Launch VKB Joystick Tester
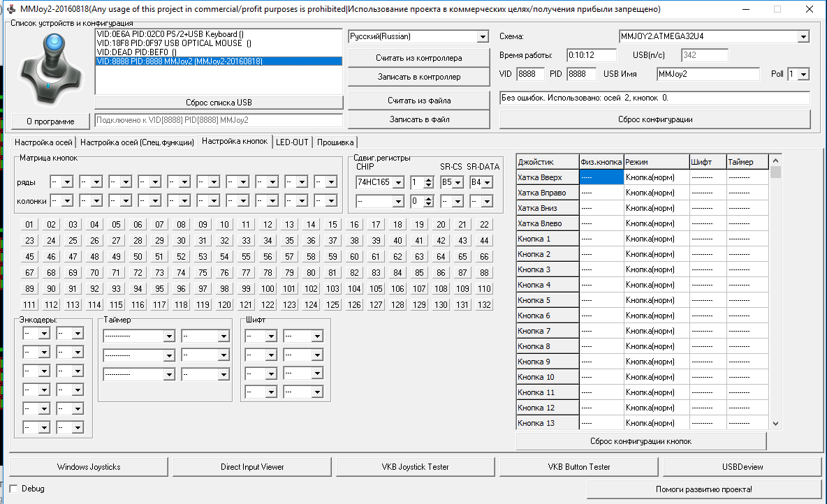The width and height of the screenshot is (827, 504). (x=415, y=466)
